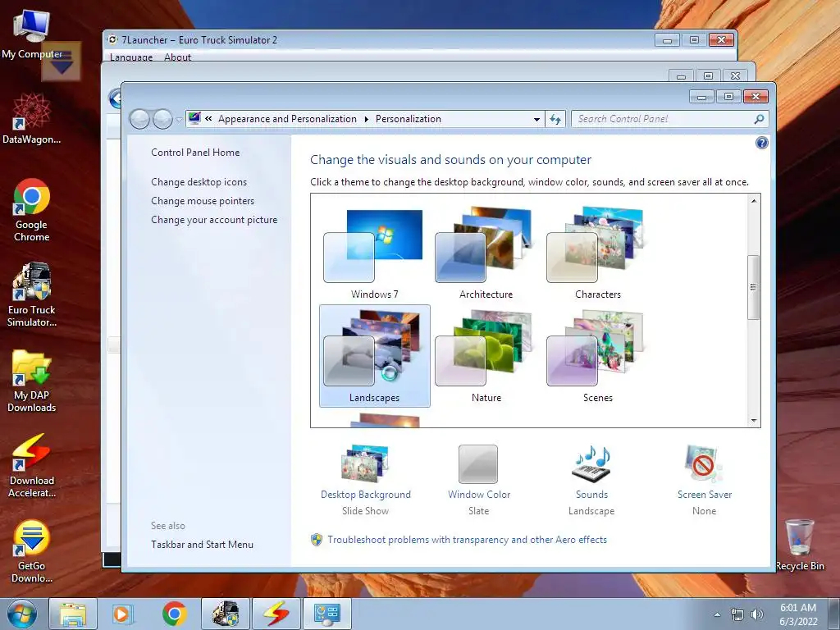Click the Windows Start button
The image size is (840, 630).
tap(22, 614)
